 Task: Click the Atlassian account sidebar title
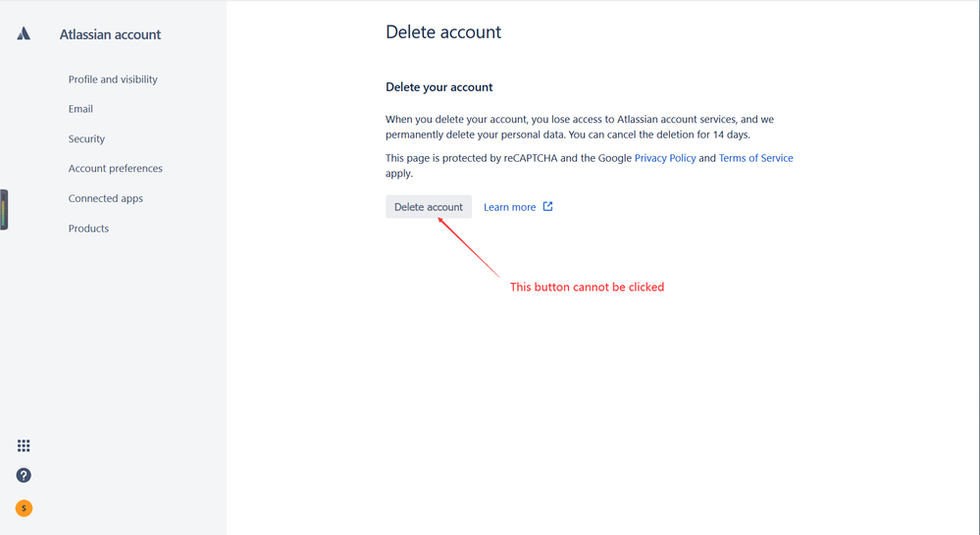point(110,34)
